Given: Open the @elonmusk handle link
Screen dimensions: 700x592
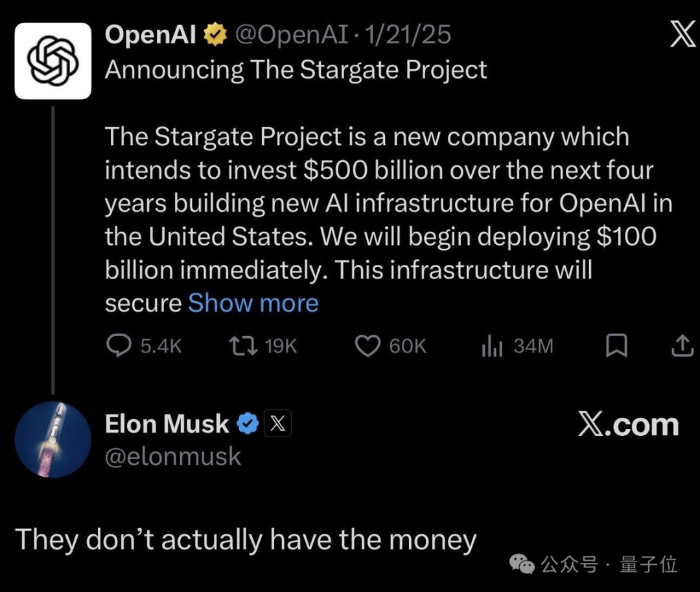Looking at the screenshot, I should (172, 456).
